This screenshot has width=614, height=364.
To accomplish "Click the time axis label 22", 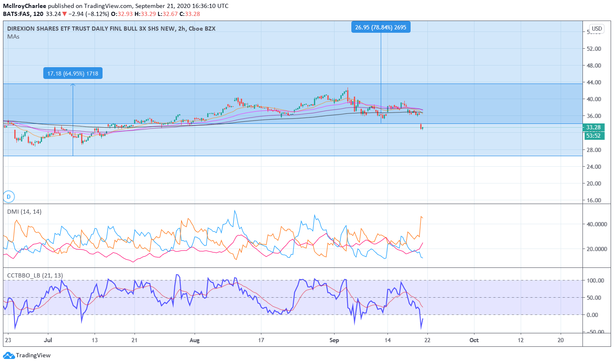I will pyautogui.click(x=427, y=340).
